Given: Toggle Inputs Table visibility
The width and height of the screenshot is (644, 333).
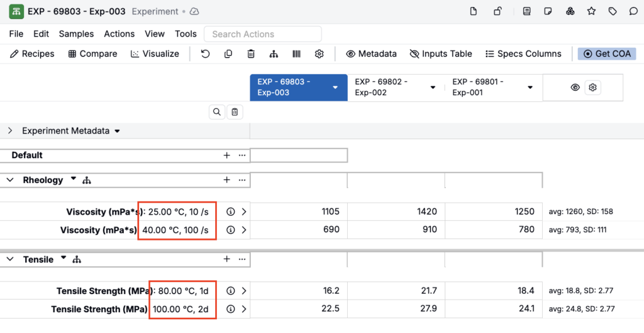Looking at the screenshot, I should pos(441,54).
